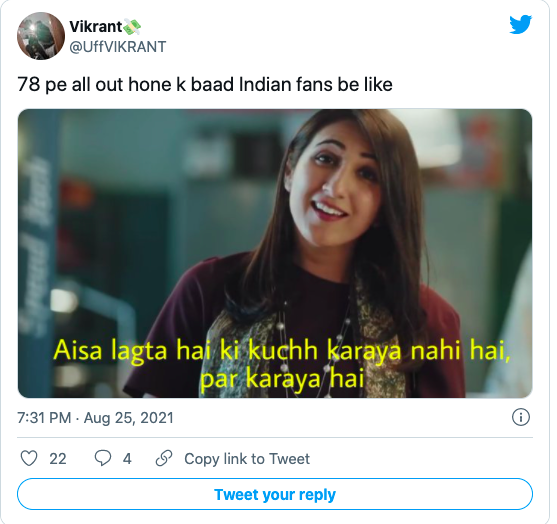The height and width of the screenshot is (524, 557).
Task: Click the like count 22
Action: tap(58, 459)
